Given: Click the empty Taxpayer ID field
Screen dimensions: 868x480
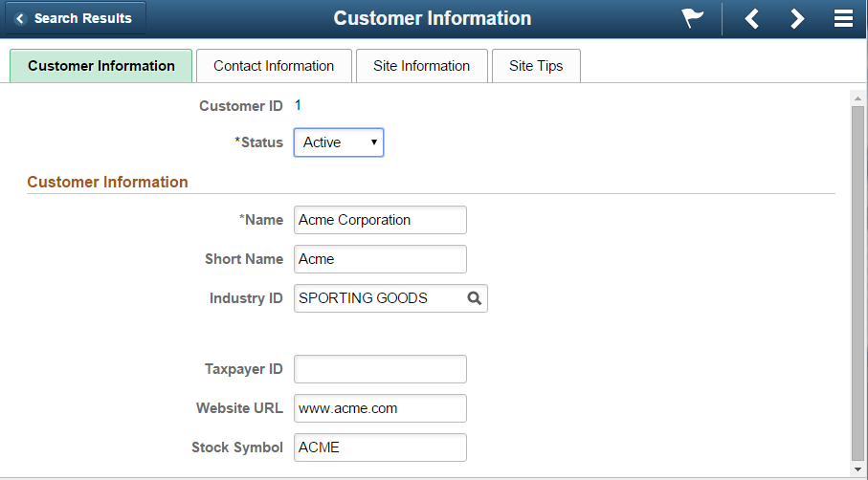Looking at the screenshot, I should point(380,369).
